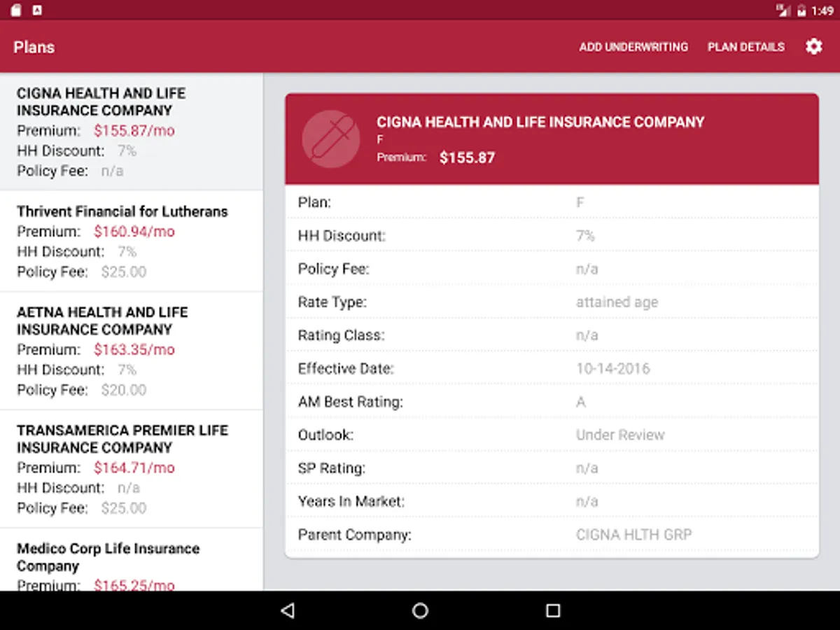Click the SP Rating row
This screenshot has height=630, width=840.
point(552,468)
